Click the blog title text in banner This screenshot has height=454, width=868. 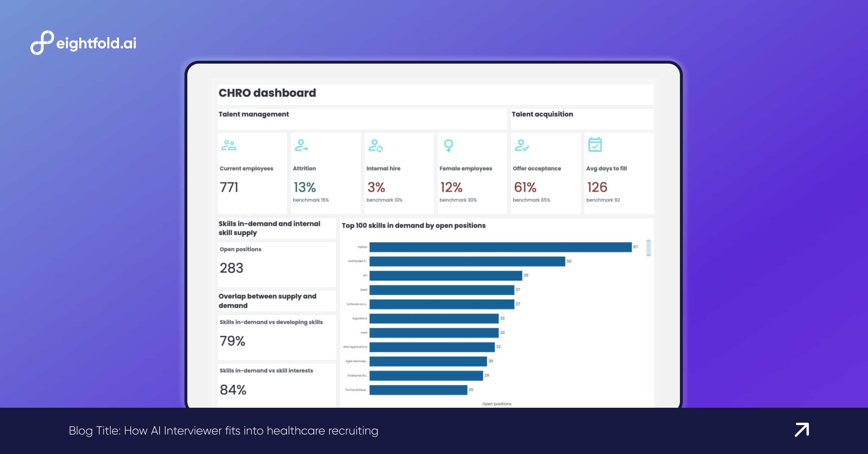click(224, 431)
